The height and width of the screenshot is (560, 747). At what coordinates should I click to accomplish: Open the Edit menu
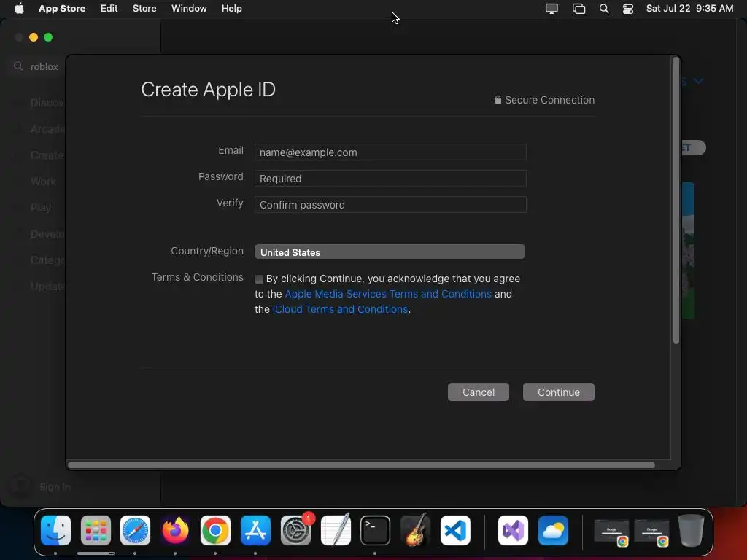pos(109,8)
